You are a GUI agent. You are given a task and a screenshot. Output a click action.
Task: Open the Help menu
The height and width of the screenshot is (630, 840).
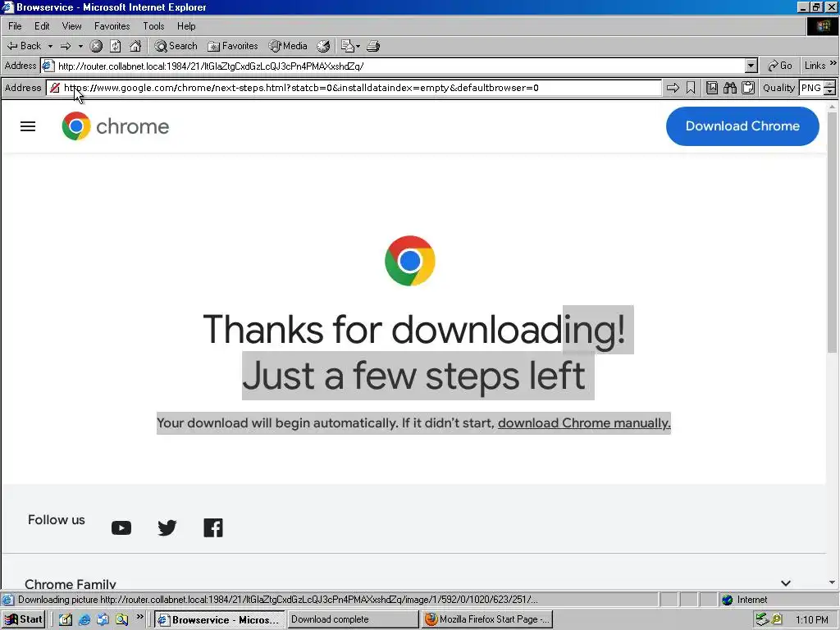click(186, 25)
